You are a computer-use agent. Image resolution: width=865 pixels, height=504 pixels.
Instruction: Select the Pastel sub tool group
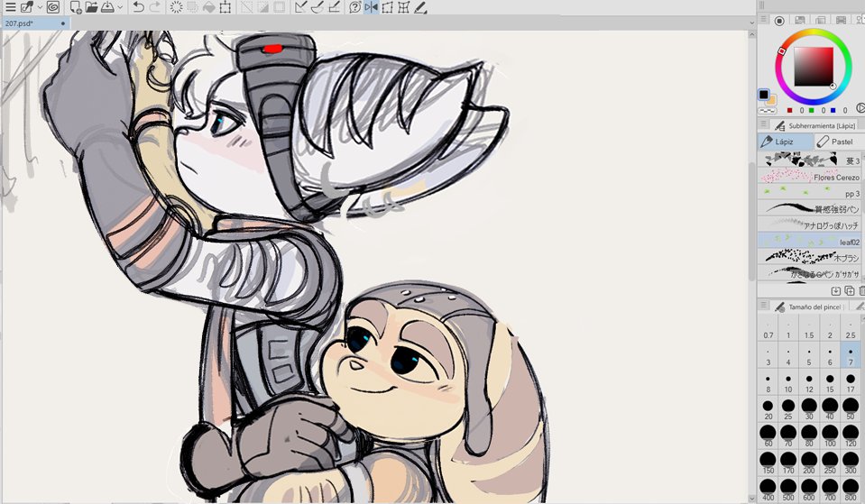point(839,142)
